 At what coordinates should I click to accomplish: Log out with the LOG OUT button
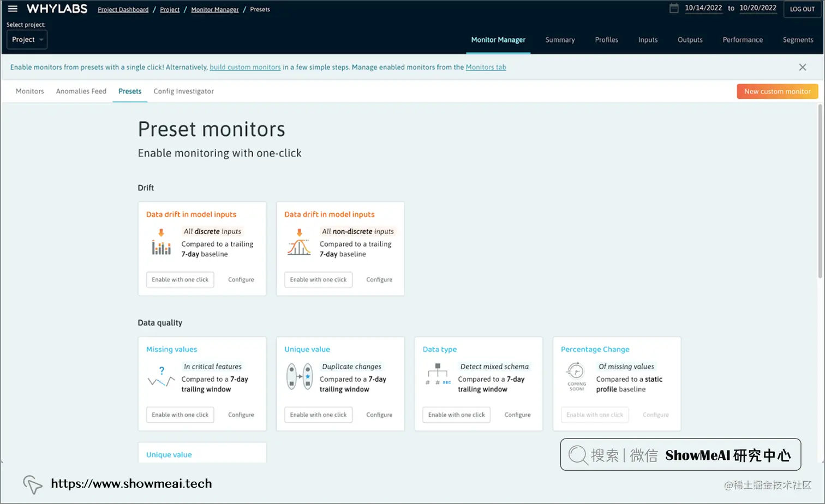click(802, 9)
